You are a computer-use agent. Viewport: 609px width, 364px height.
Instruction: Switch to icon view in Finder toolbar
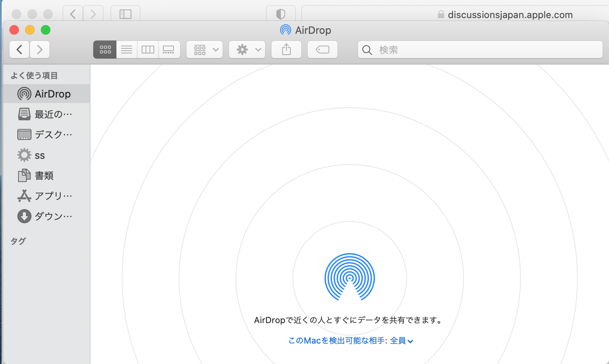click(x=105, y=50)
